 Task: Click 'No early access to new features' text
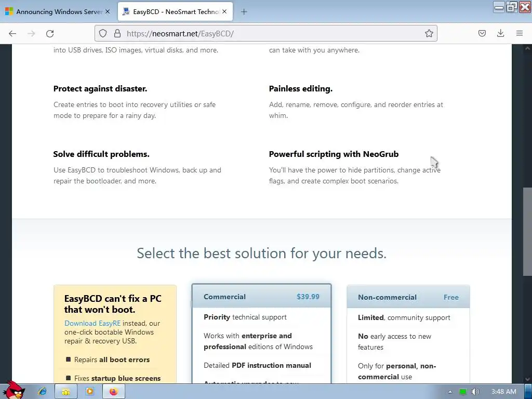395,342
